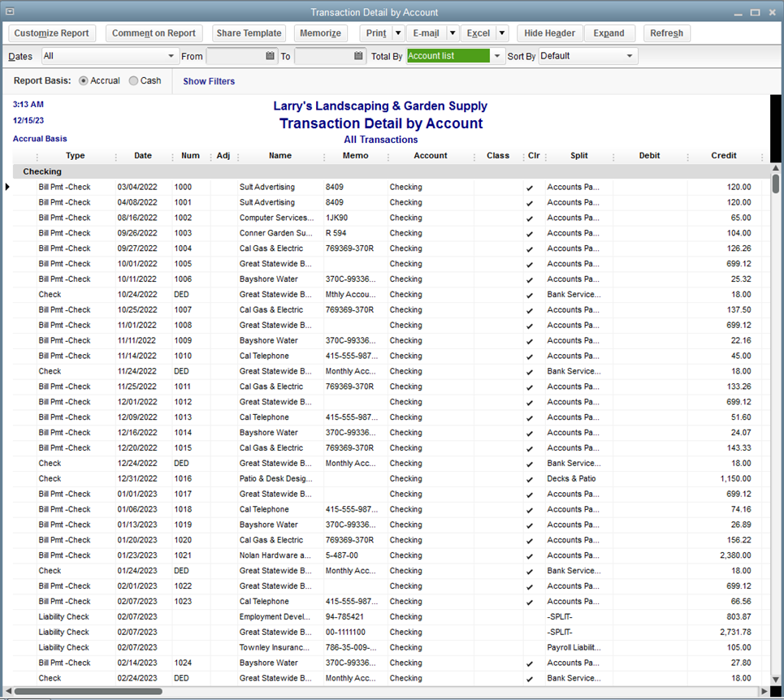
Task: Click the scroll-up arrow of the vertical scrollbar
Action: [776, 168]
